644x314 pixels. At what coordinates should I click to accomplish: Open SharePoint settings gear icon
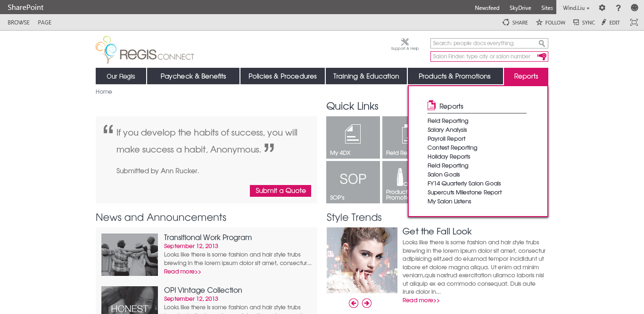[602, 8]
